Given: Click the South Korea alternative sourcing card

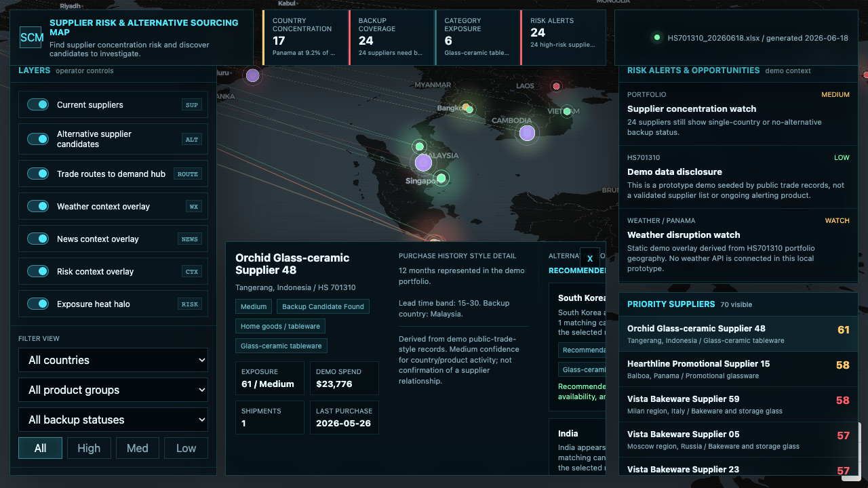Looking at the screenshot, I should [x=577, y=346].
